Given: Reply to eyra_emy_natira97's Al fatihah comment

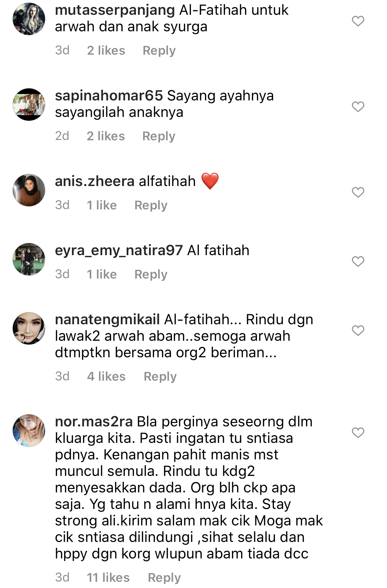Looking at the screenshot, I should pyautogui.click(x=151, y=274).
